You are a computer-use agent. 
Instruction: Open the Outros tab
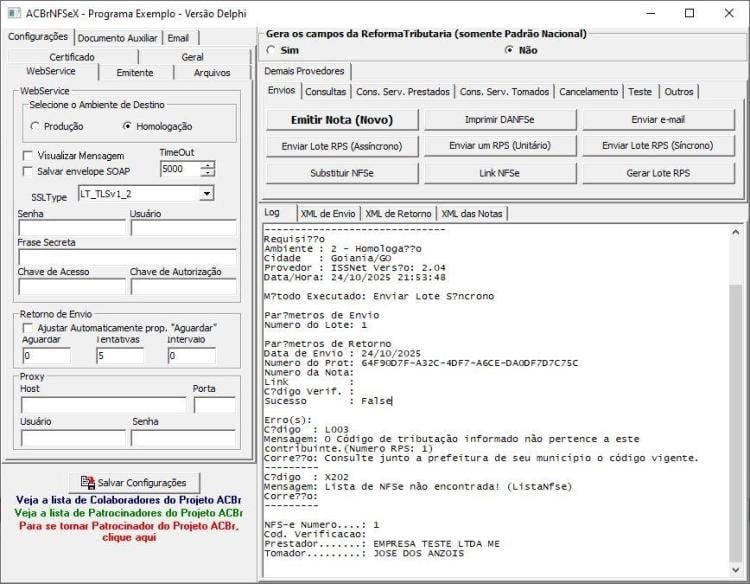(x=679, y=91)
